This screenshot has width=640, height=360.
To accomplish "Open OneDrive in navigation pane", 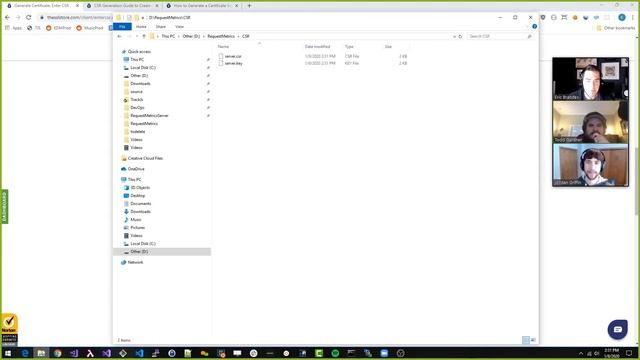I will (136, 169).
